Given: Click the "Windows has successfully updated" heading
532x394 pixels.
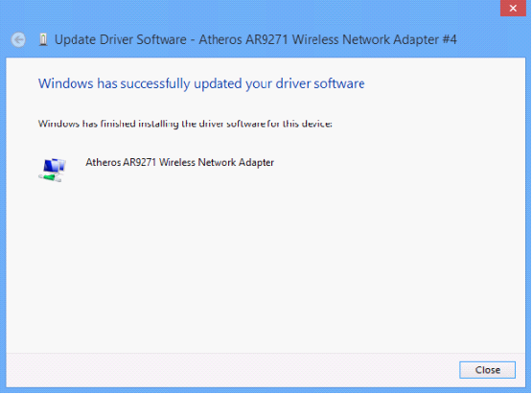Looking at the screenshot, I should 201,83.
